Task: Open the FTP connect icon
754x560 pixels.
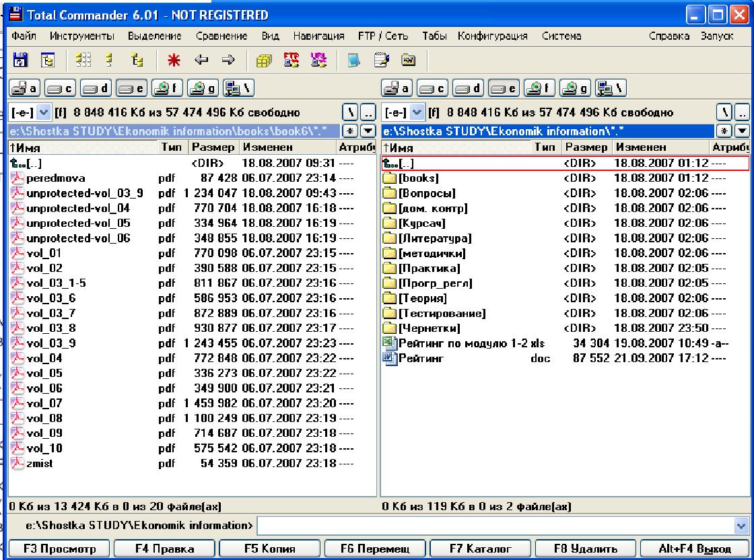Action: [x=292, y=60]
